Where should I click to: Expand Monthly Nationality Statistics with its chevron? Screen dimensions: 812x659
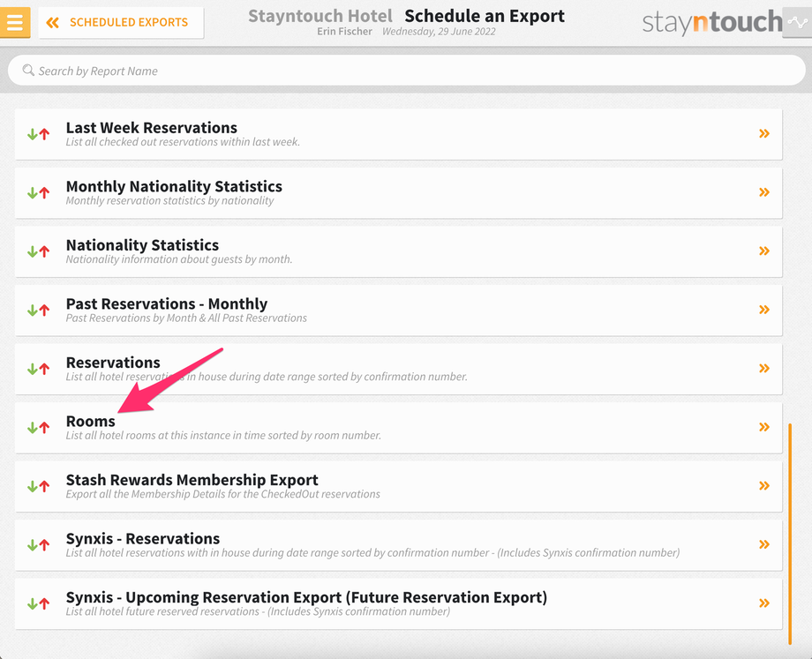(763, 192)
